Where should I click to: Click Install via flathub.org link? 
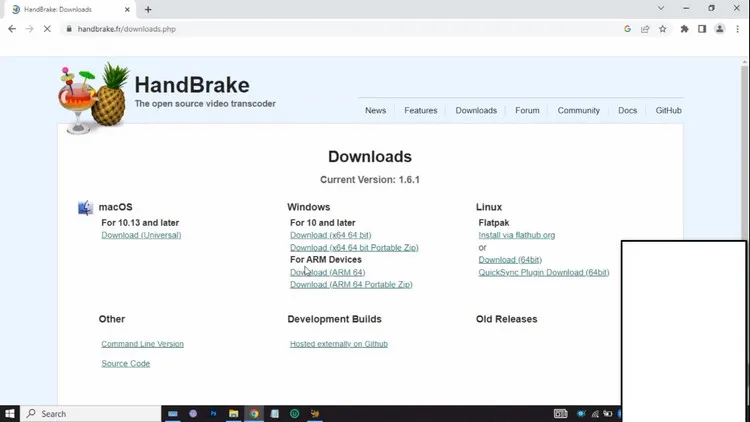(517, 235)
